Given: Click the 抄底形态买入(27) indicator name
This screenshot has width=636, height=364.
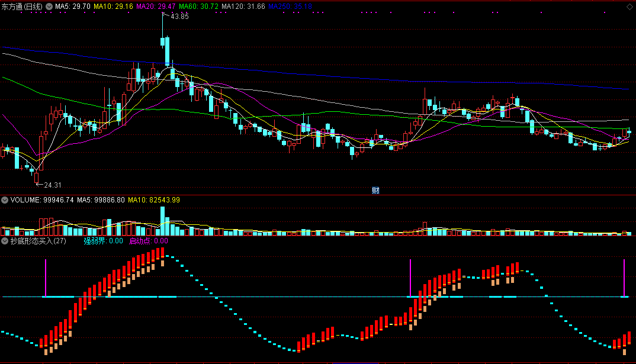Looking at the screenshot, I should tap(38, 241).
